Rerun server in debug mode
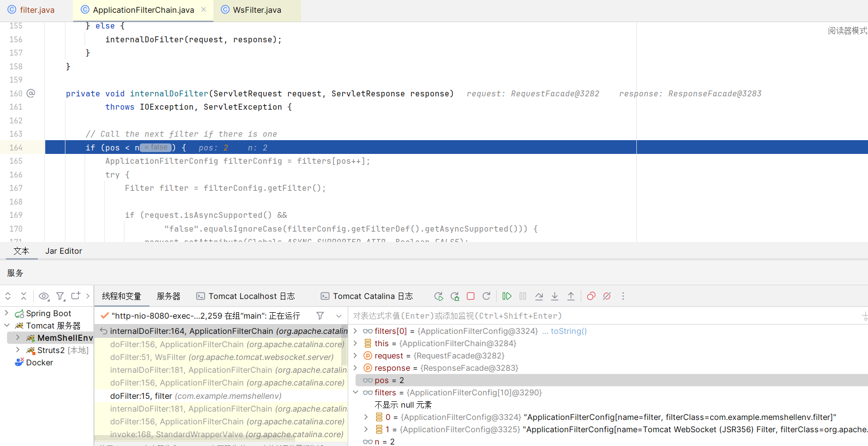The image size is (868, 446). tap(455, 296)
